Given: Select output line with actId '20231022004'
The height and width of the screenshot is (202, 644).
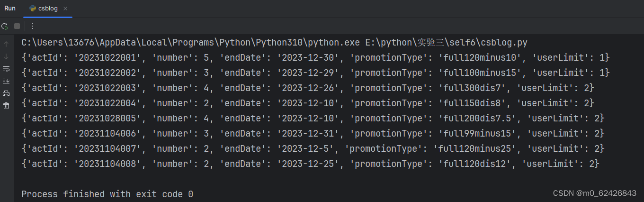Looking at the screenshot, I should pos(308,103).
